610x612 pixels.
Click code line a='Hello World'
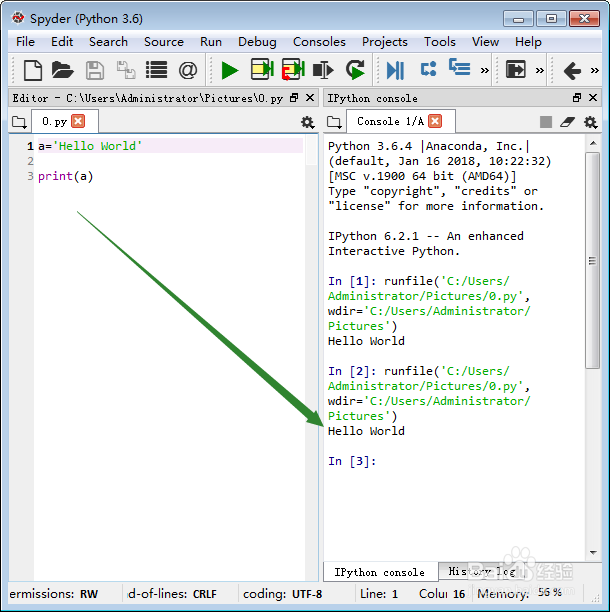tap(90, 146)
